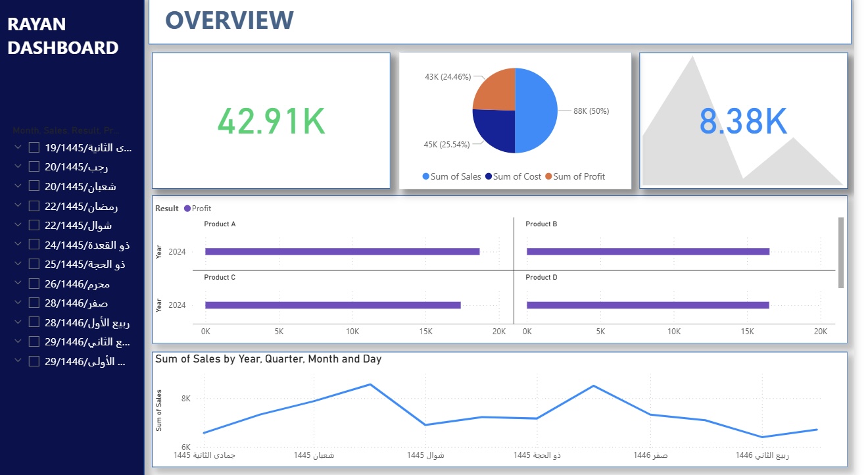This screenshot has height=475, width=868.
Task: Tick the رجب 20/1445 checkbox
Action: tap(34, 167)
